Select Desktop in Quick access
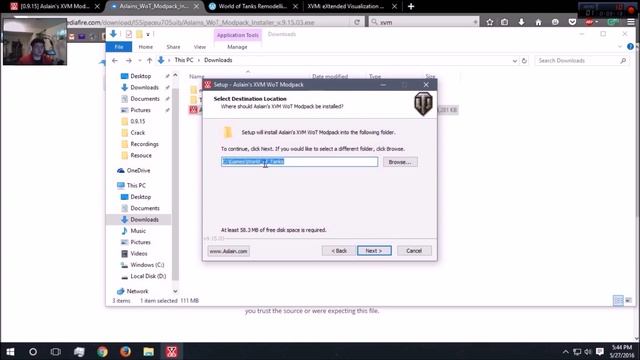 pos(140,76)
